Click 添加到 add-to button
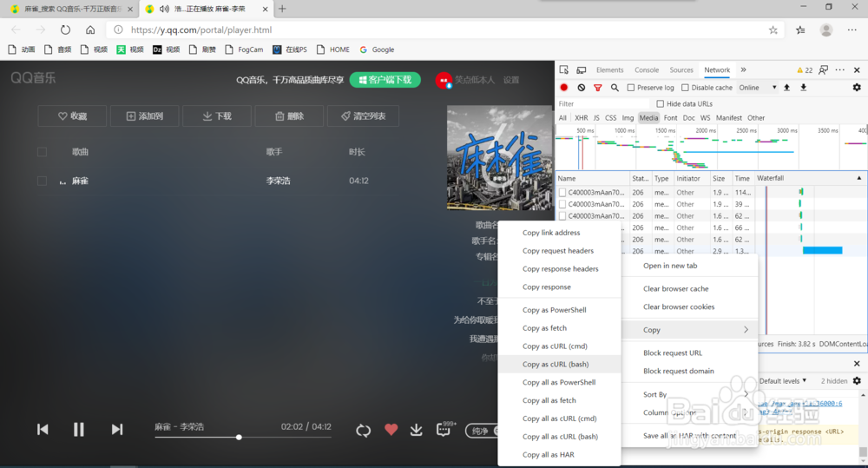The height and width of the screenshot is (468, 868). click(144, 115)
